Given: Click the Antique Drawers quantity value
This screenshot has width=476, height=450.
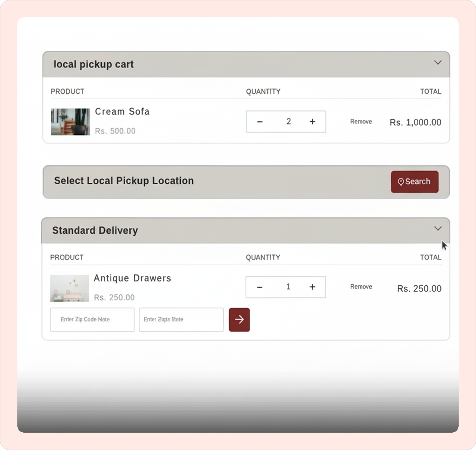Looking at the screenshot, I should (x=288, y=287).
